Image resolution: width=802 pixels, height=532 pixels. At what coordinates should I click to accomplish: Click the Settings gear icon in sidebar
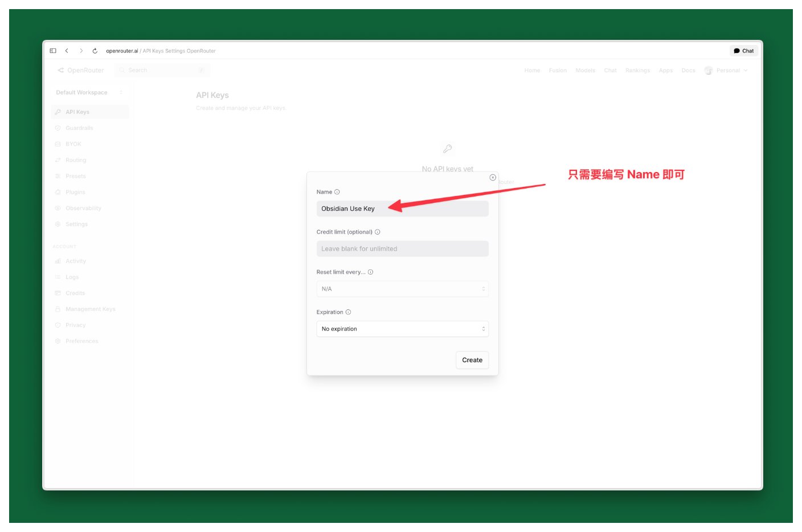[x=58, y=224]
